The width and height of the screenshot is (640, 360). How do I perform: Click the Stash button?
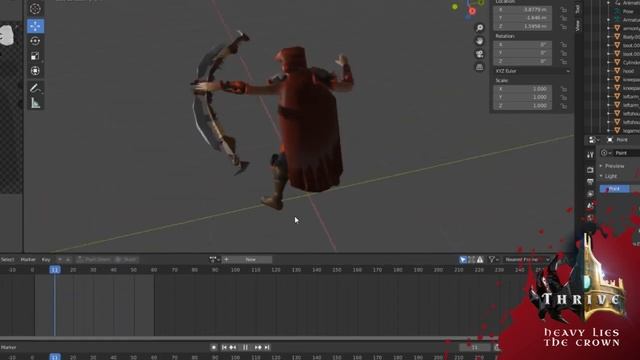tap(126, 260)
